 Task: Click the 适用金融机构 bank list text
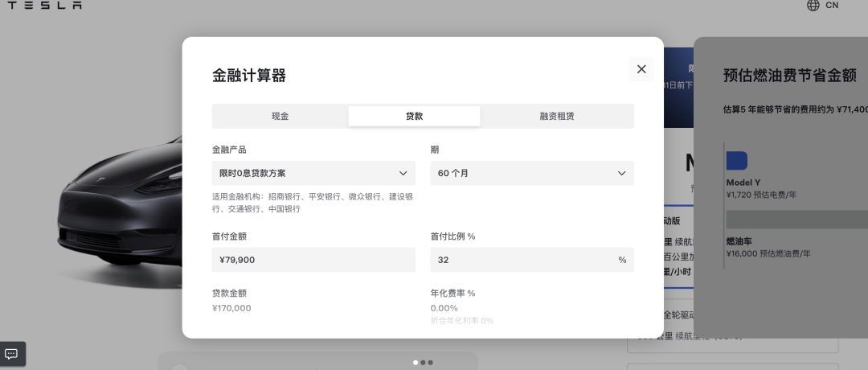312,203
